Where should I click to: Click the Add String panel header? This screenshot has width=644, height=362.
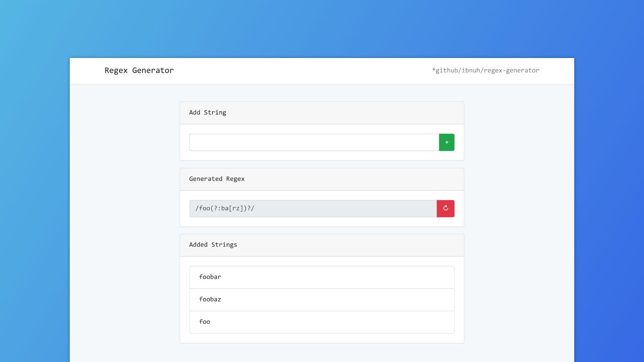207,113
